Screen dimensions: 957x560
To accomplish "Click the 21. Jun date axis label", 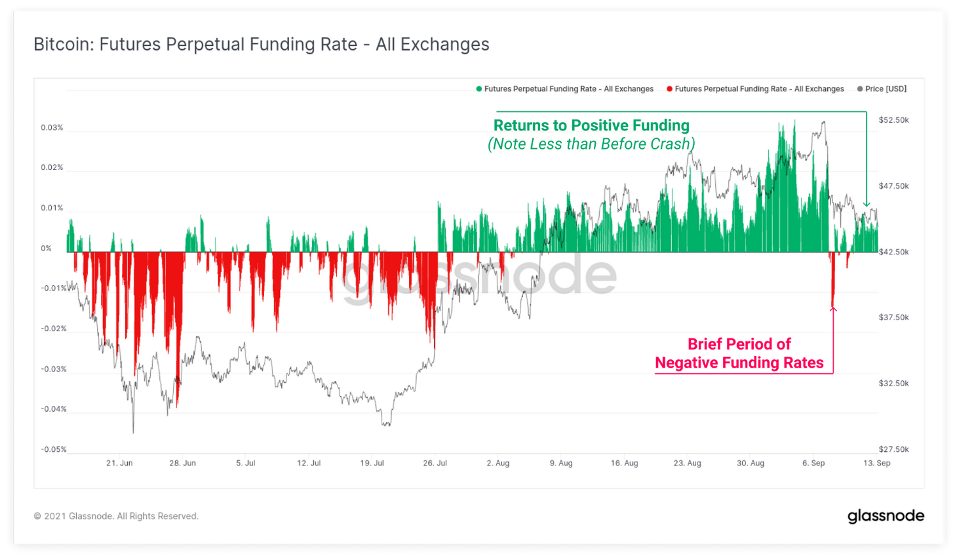I will [x=120, y=463].
